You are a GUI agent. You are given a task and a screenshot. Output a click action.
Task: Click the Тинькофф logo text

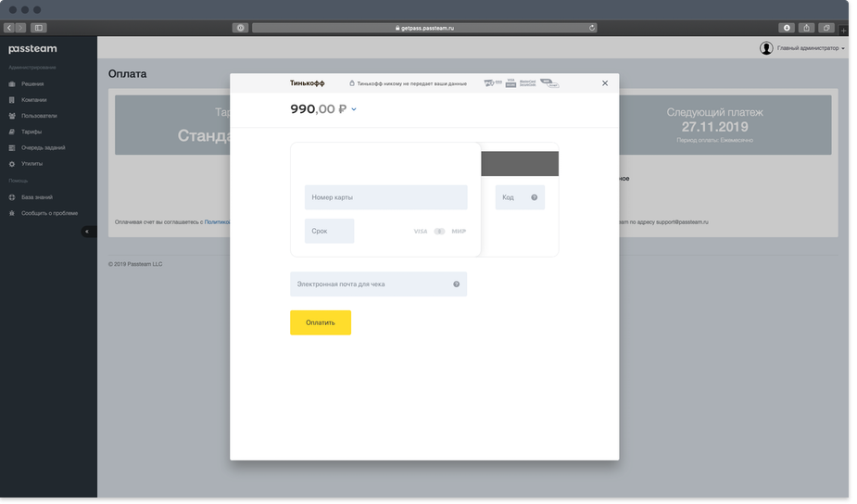308,83
